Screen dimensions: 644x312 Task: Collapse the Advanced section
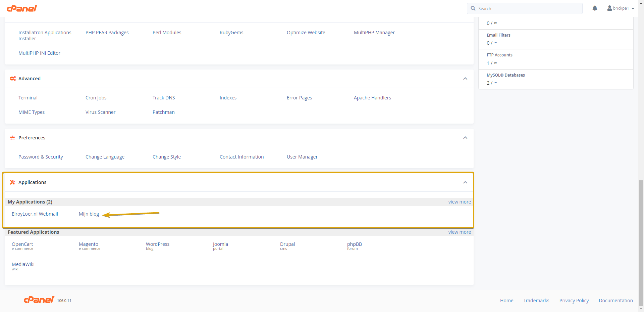click(x=465, y=79)
